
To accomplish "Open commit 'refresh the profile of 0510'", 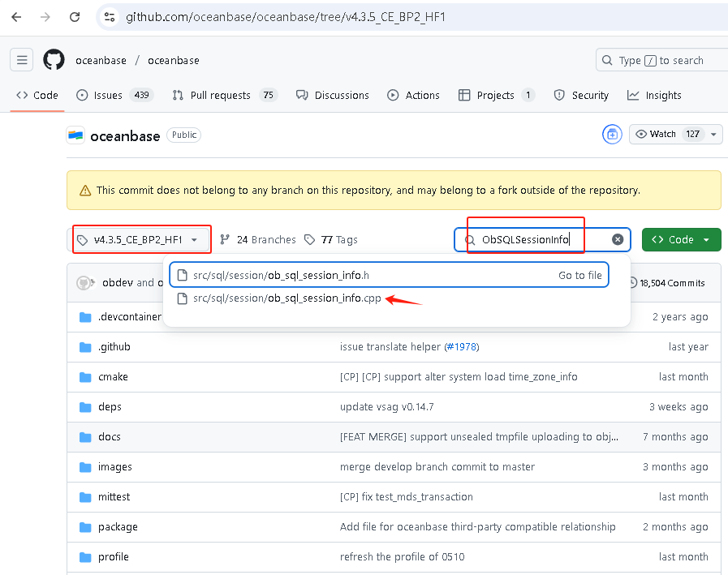I will pyautogui.click(x=402, y=557).
